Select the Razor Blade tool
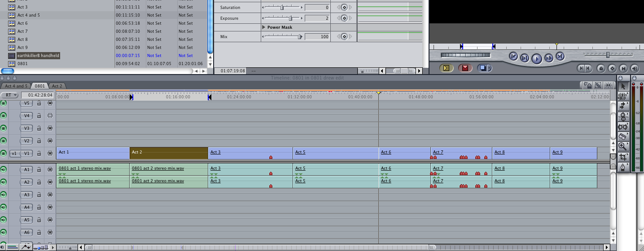Image resolution: width=644 pixels, height=251 pixels. pyautogui.click(x=622, y=136)
